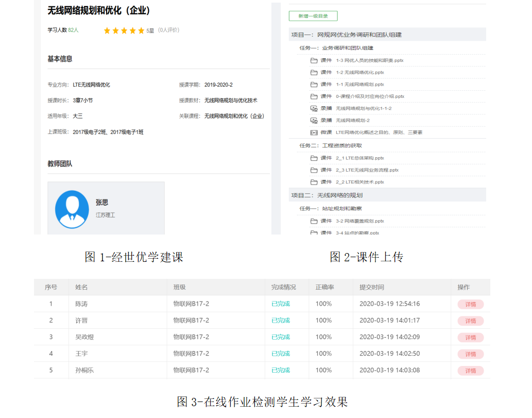
Task: Click the 提交时间 column header
Action: [372, 287]
